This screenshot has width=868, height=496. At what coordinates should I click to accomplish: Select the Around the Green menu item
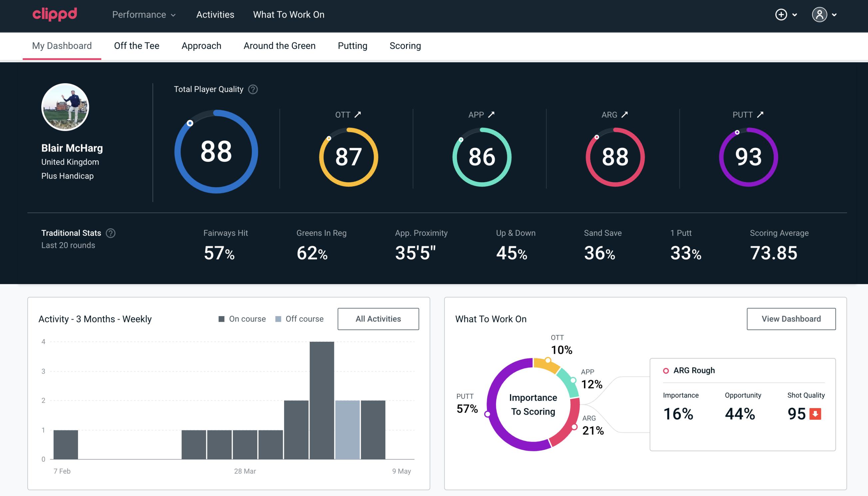click(x=279, y=46)
